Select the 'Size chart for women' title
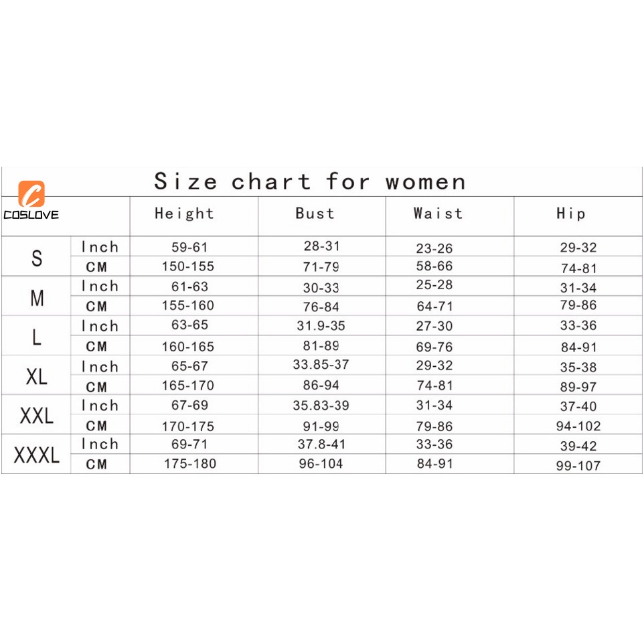Image resolution: width=644 pixels, height=644 pixels. 309,181
